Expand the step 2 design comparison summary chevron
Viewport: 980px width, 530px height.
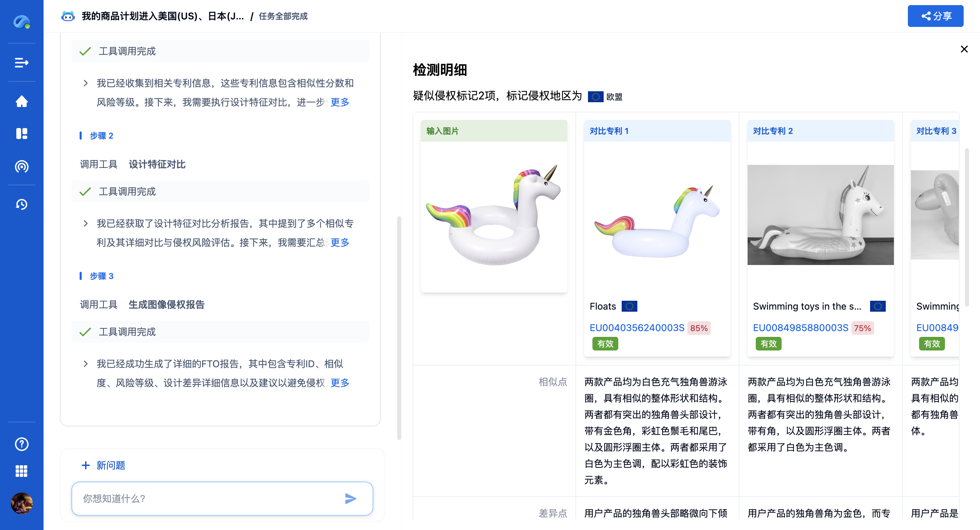(x=86, y=223)
